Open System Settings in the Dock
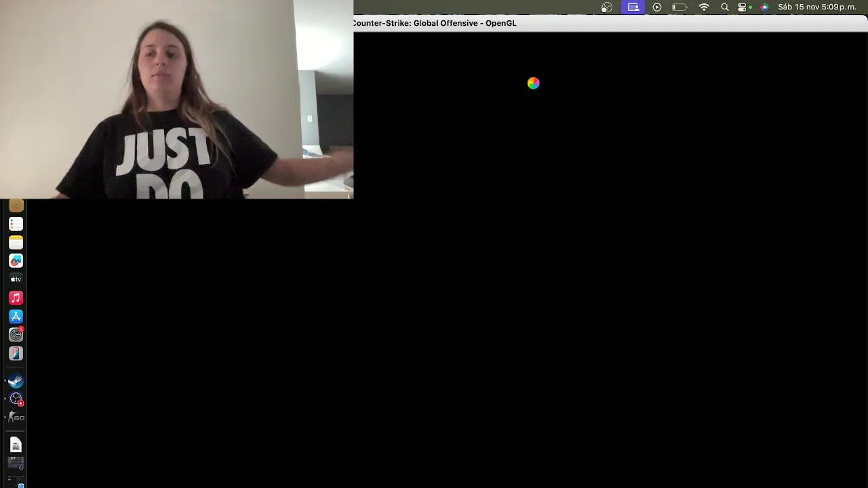Viewport: 868px width, 488px height. tap(16, 335)
